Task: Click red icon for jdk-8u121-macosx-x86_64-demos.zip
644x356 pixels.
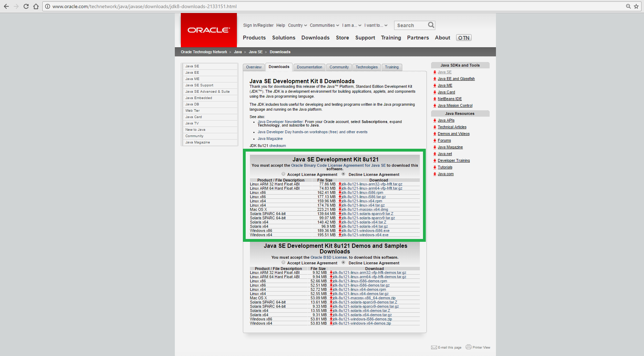Action: click(x=331, y=298)
